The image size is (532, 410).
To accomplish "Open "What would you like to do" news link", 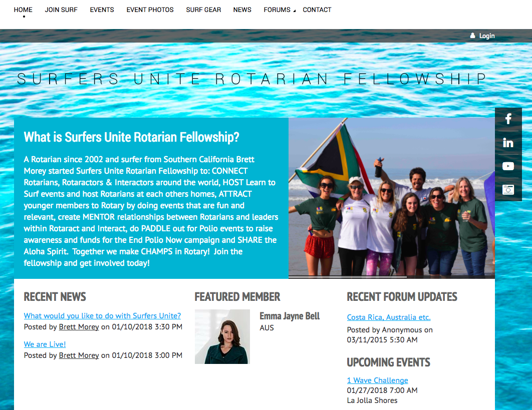I will 102,316.
